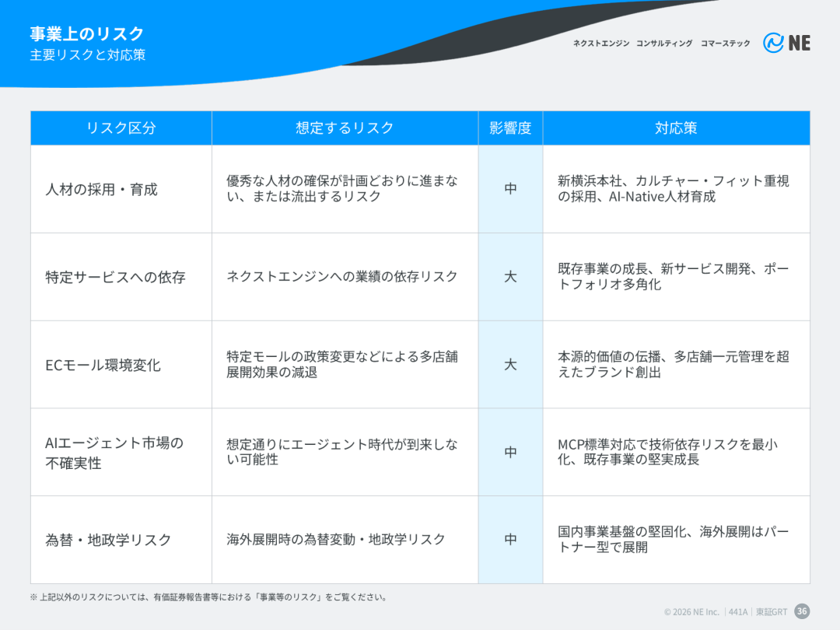Viewport: 840px width, 630px height.
Task: Click the 想定するリスク column header
Action: pos(345,128)
